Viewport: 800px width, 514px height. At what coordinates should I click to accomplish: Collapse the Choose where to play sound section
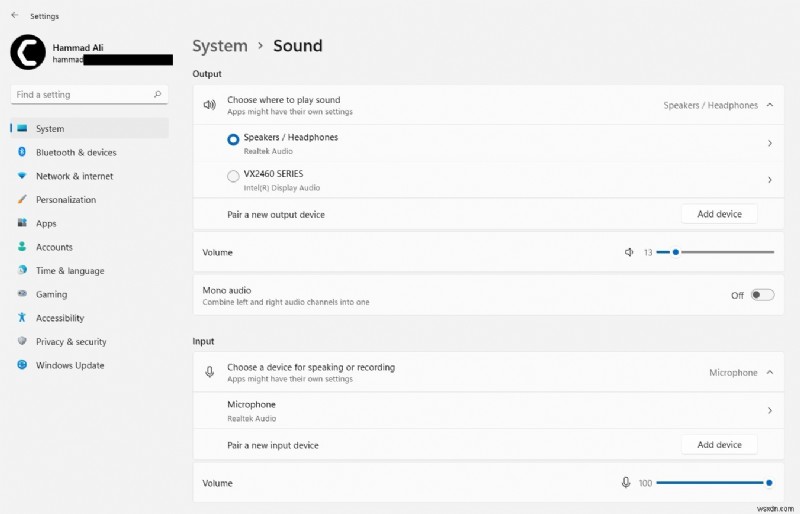tap(769, 105)
